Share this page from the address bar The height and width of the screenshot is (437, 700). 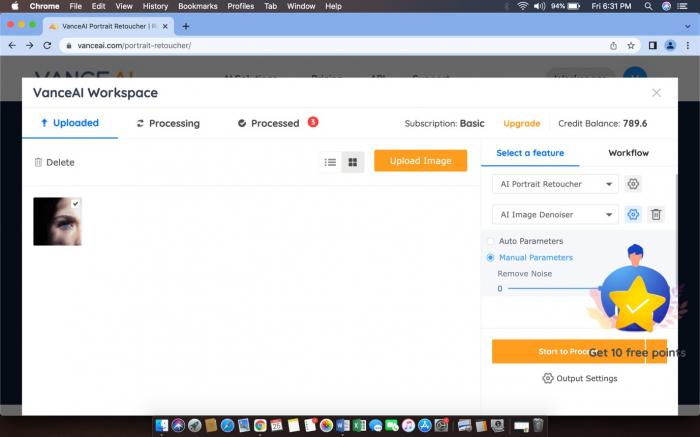613,46
